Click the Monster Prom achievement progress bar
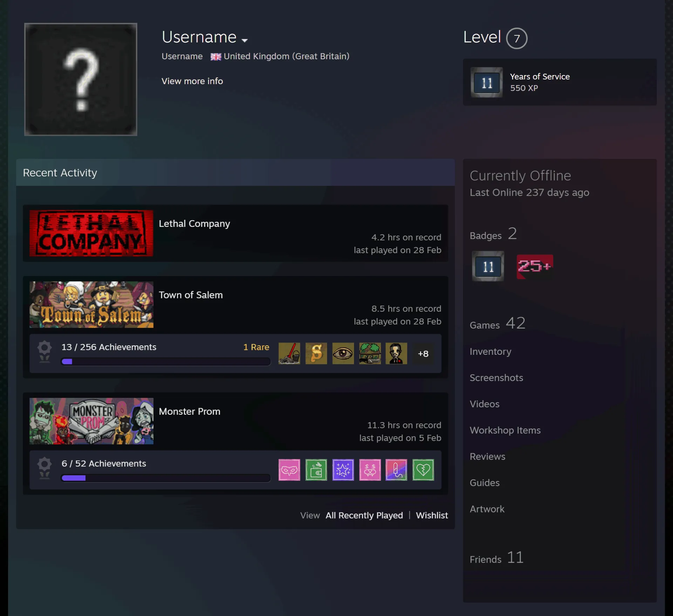This screenshot has height=616, width=673. [166, 478]
